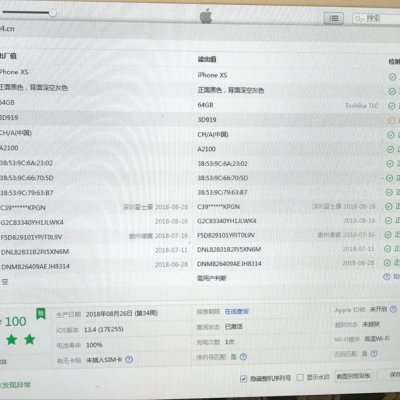The height and width of the screenshot is (400, 400).
Task: Select DNM826409AEJH8314 in the 读出值 column
Action: 229,264
